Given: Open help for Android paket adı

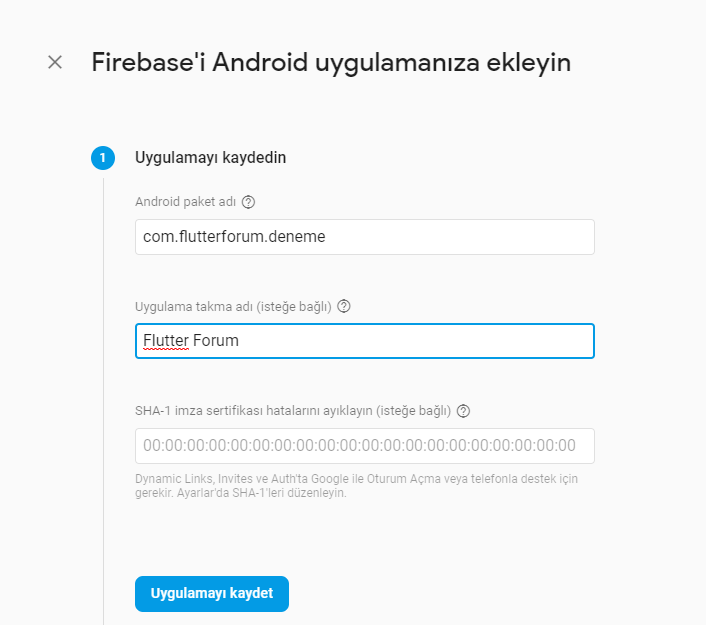Looking at the screenshot, I should (x=249, y=202).
